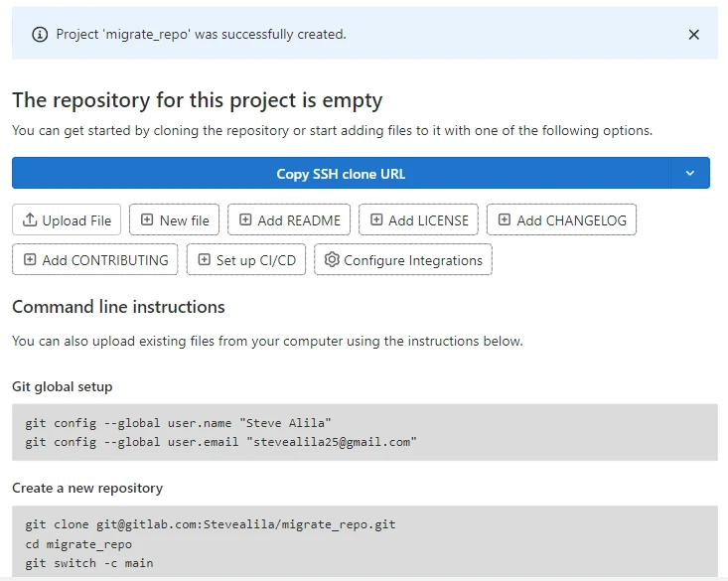Click the 'Create a new repository' label
The image size is (728, 581).
click(87, 488)
